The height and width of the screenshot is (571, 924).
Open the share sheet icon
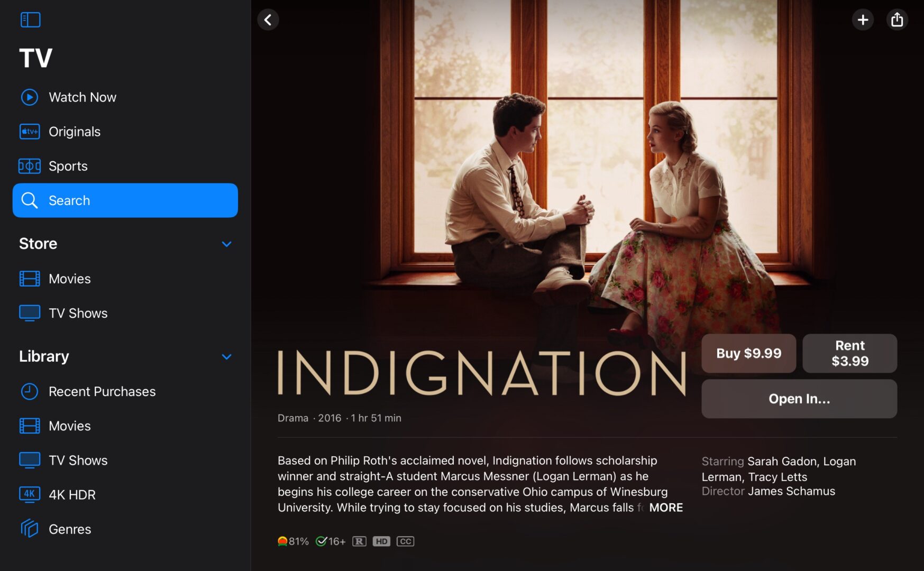pyautogui.click(x=897, y=20)
